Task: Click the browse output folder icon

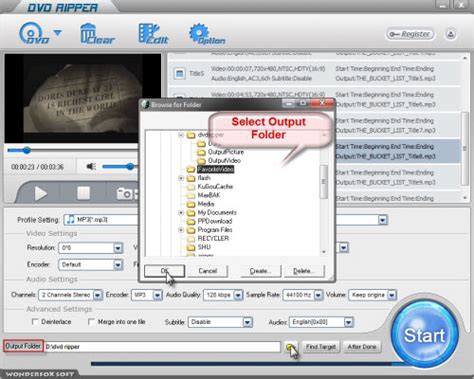Action: (x=291, y=347)
